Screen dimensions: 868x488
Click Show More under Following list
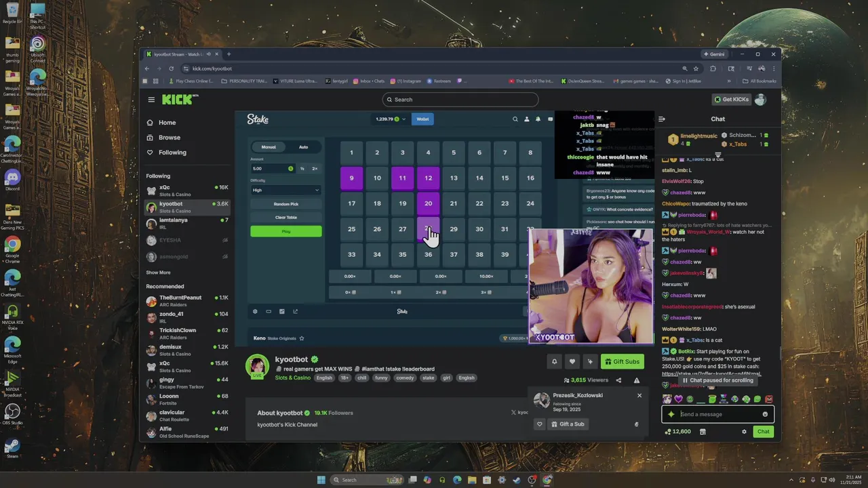(158, 272)
